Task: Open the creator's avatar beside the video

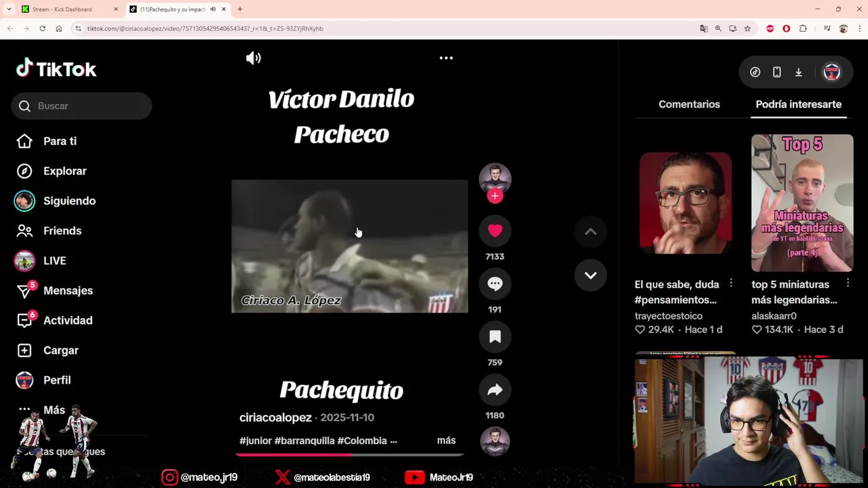Action: pyautogui.click(x=495, y=178)
